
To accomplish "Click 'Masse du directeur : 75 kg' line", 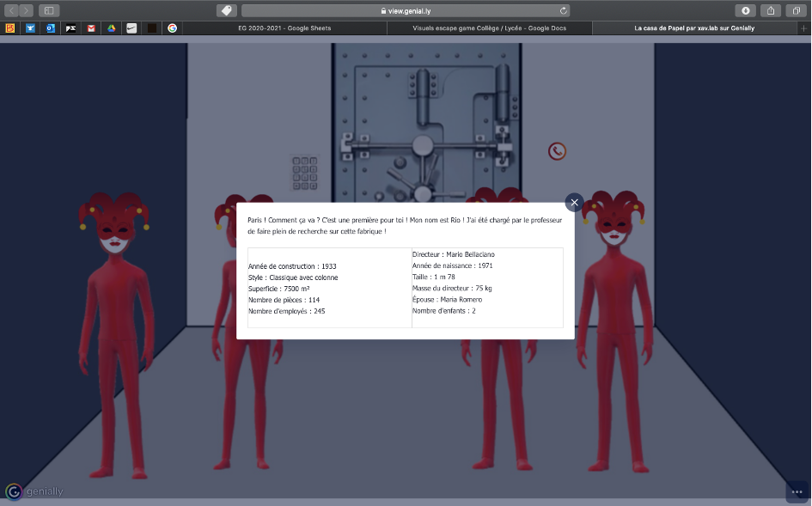I will pos(452,289).
